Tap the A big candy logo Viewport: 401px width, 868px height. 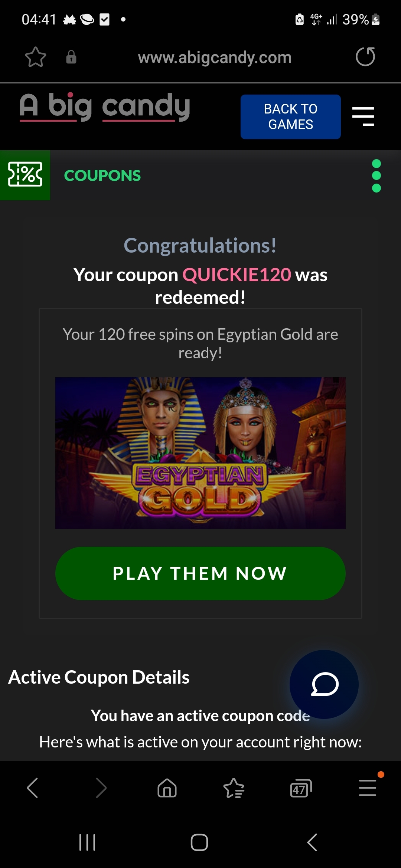(x=105, y=107)
